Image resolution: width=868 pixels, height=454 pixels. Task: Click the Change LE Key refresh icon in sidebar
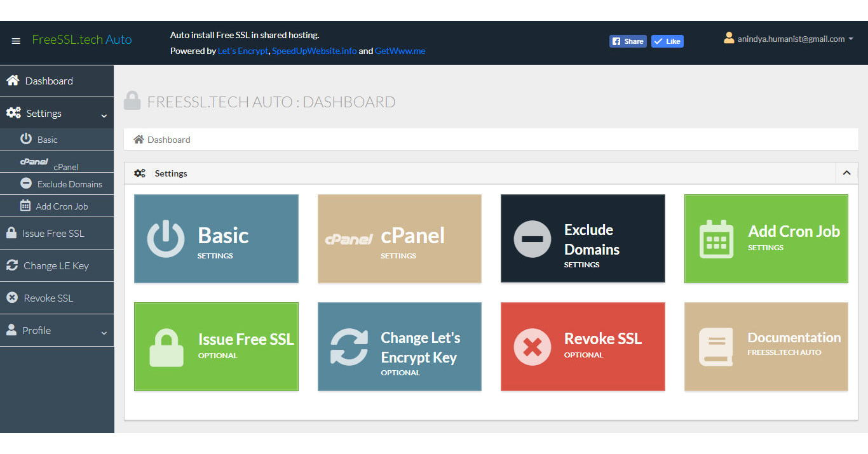12,265
